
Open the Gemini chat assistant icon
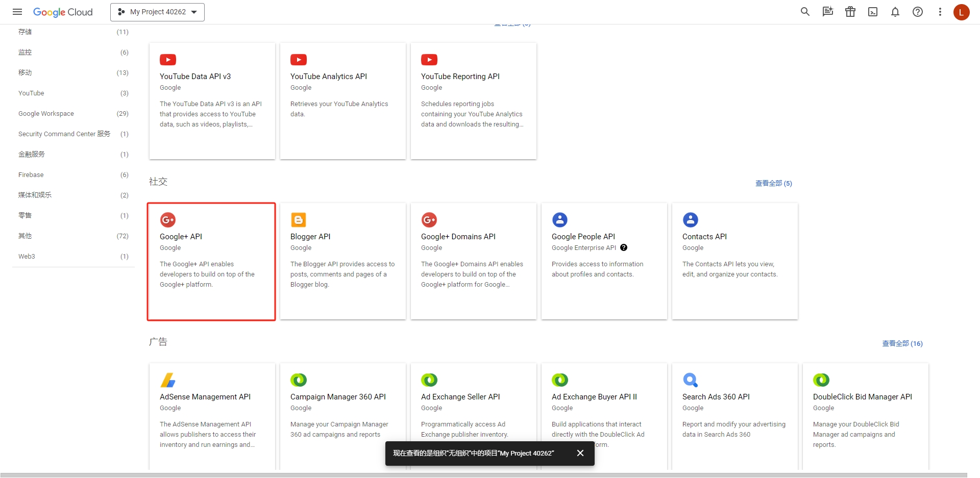coord(827,12)
